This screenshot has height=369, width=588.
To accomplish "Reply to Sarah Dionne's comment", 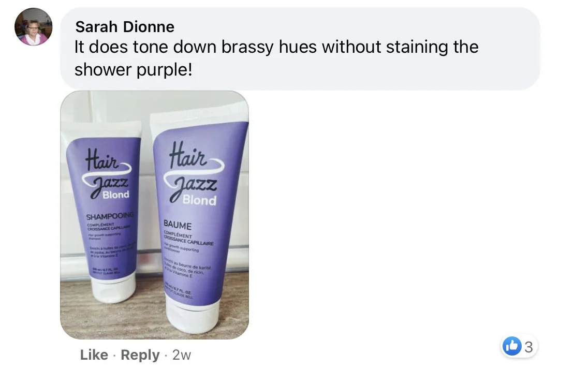I will point(140,355).
